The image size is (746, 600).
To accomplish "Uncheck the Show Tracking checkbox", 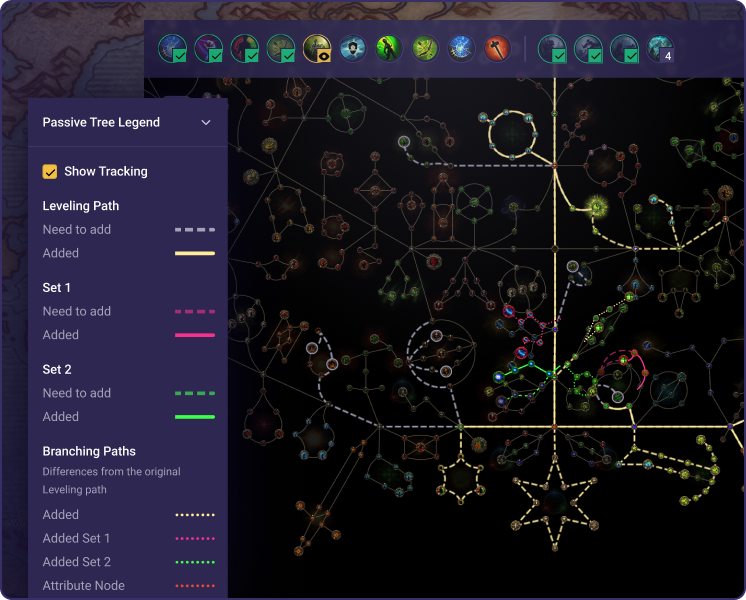I will pyautogui.click(x=50, y=172).
